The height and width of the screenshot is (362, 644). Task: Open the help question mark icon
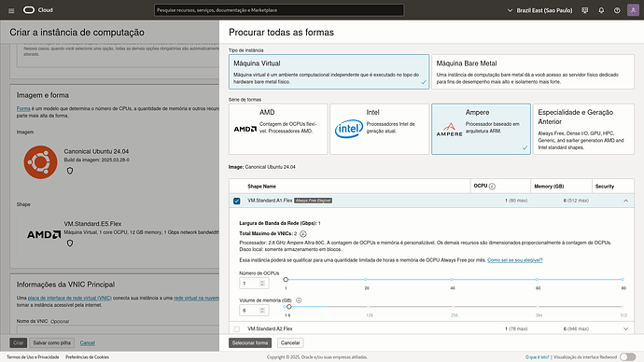[617, 10]
